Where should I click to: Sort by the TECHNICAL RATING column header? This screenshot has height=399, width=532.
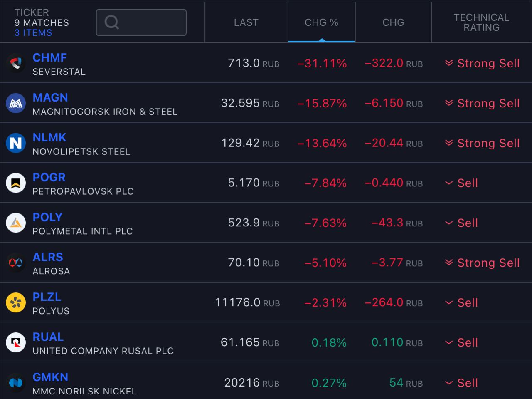pos(481,22)
